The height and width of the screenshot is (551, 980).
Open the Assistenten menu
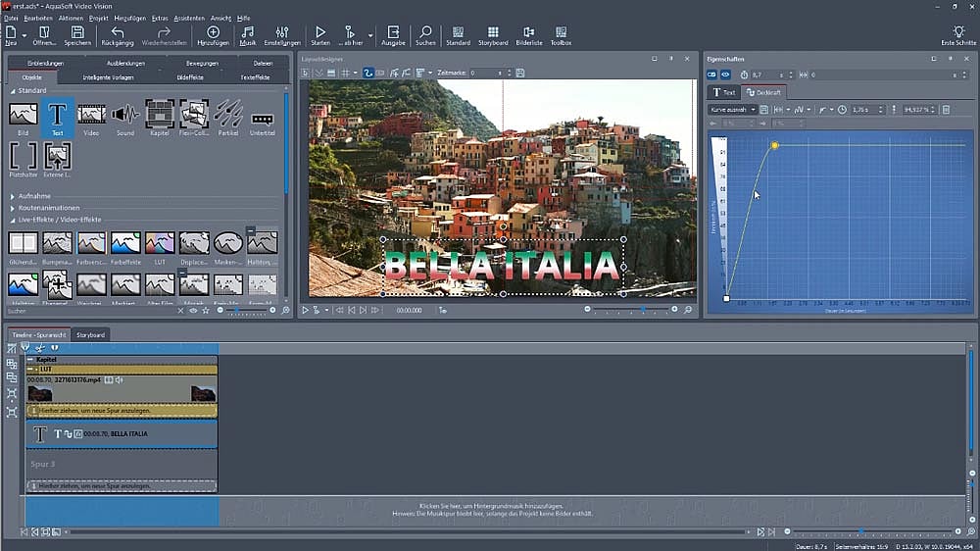(x=188, y=18)
